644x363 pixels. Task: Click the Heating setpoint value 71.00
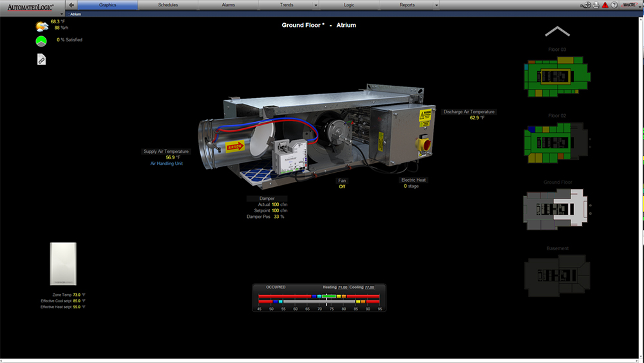click(343, 287)
